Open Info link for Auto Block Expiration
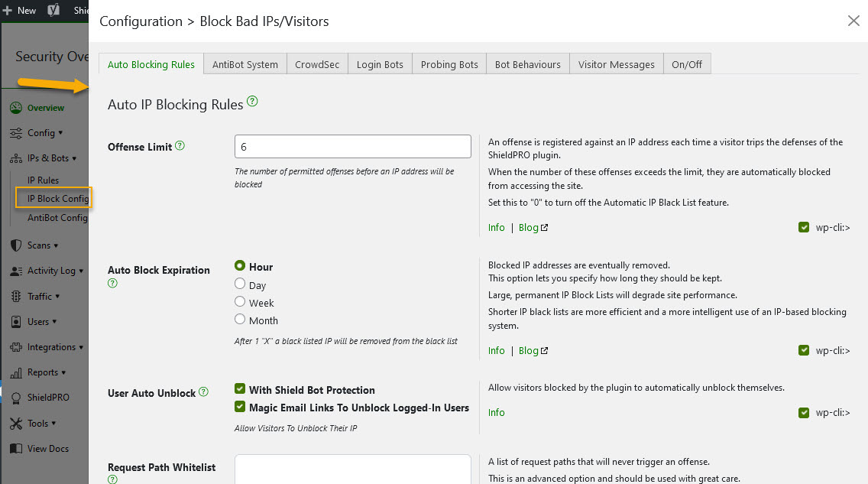 click(x=497, y=350)
